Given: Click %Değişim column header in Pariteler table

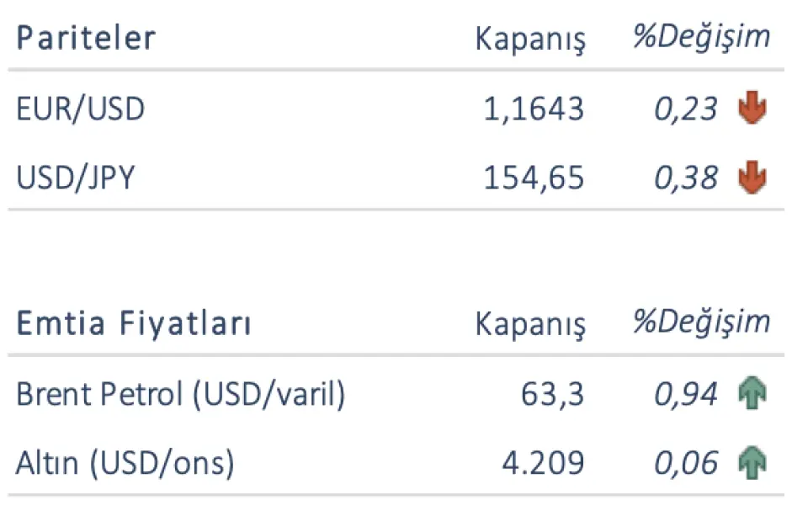Looking at the screenshot, I should click(x=701, y=38).
